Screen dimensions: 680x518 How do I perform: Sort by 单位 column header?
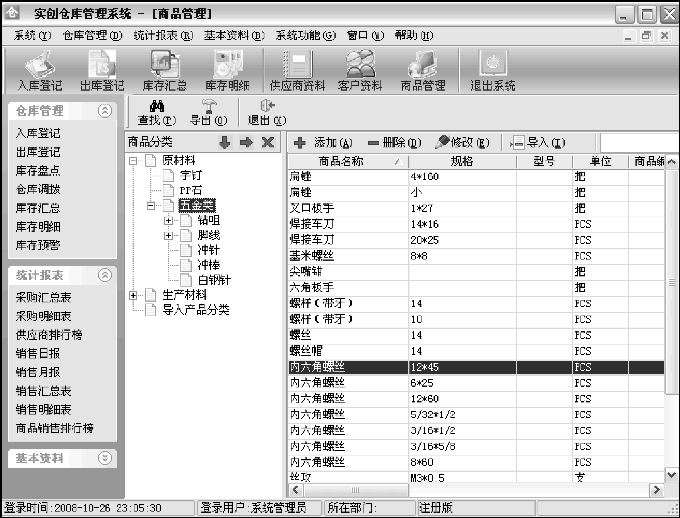pos(600,161)
